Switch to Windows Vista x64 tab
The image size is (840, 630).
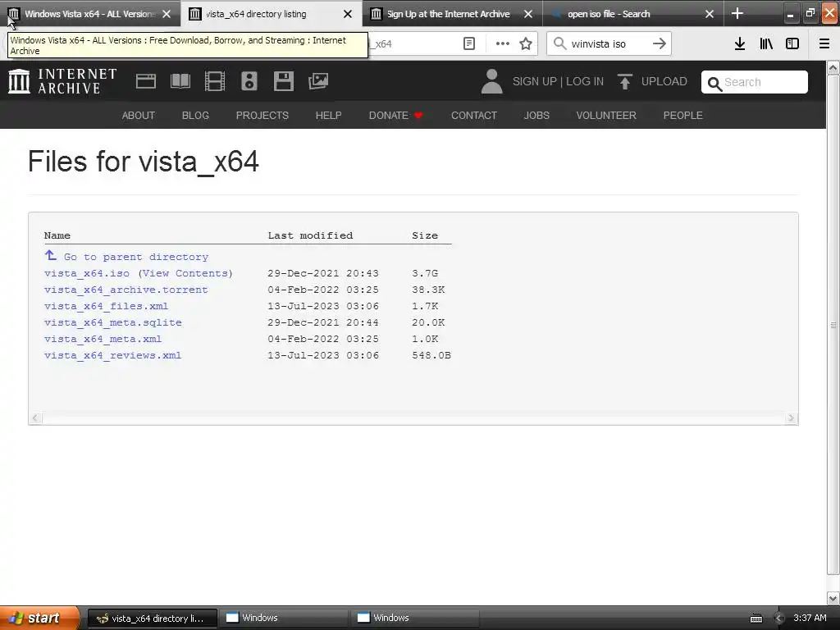pos(90,14)
